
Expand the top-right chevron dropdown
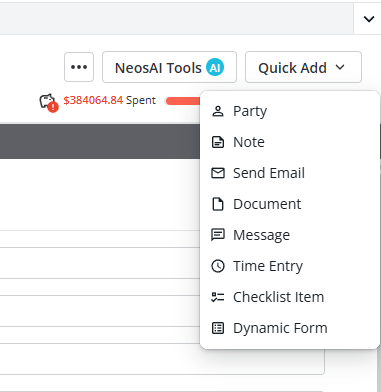click(368, 19)
